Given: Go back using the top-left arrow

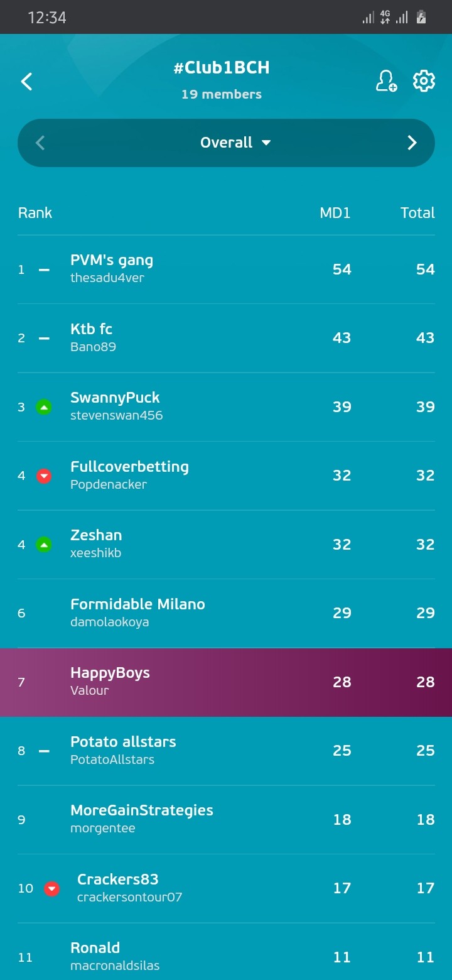Looking at the screenshot, I should (26, 82).
